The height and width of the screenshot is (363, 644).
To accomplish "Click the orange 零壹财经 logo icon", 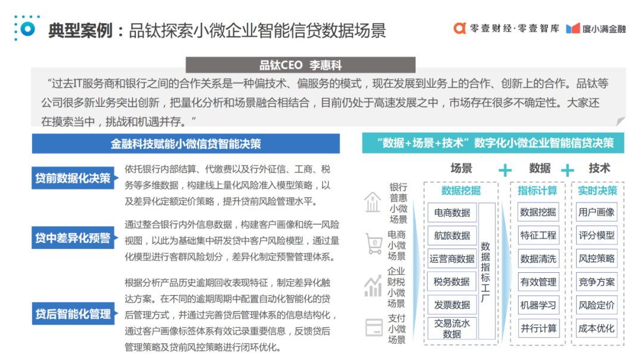I will (460, 29).
